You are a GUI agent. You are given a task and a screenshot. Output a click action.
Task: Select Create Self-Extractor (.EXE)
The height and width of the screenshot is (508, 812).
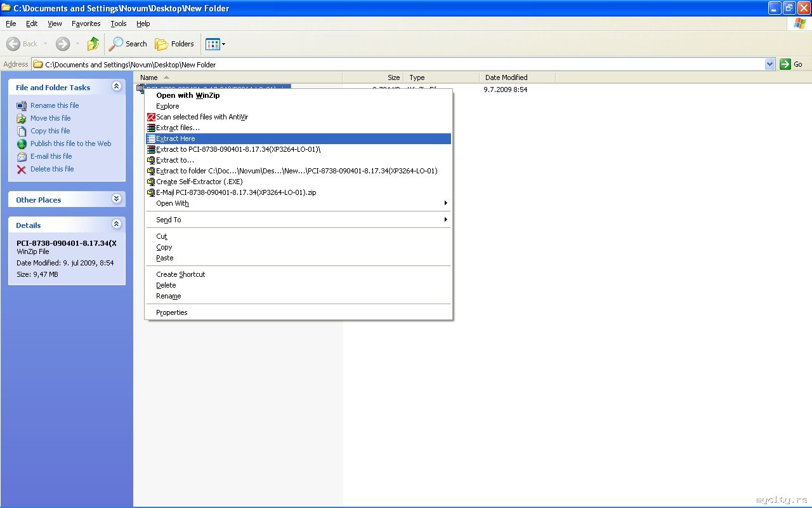click(x=298, y=182)
